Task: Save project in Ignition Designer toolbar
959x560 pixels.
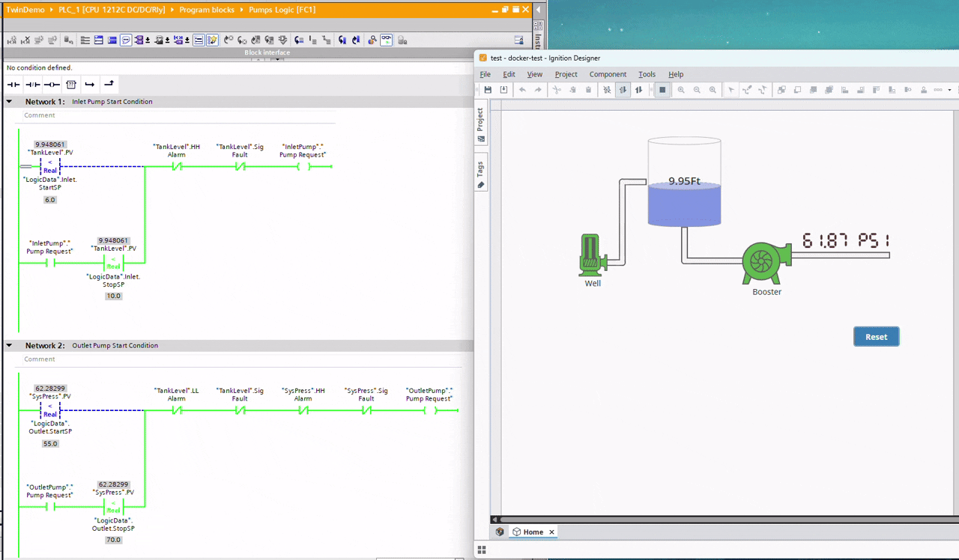Action: click(x=488, y=90)
